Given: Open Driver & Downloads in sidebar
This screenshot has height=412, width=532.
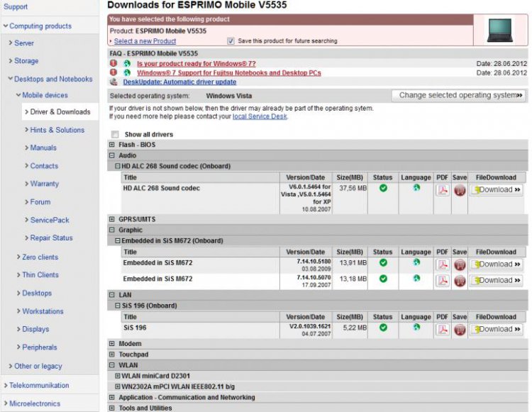Looking at the screenshot, I should [x=60, y=111].
